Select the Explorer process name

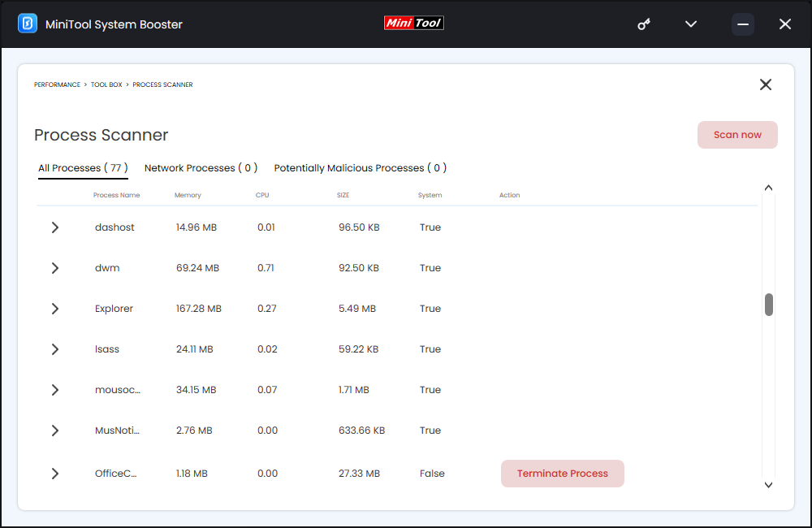tap(114, 309)
